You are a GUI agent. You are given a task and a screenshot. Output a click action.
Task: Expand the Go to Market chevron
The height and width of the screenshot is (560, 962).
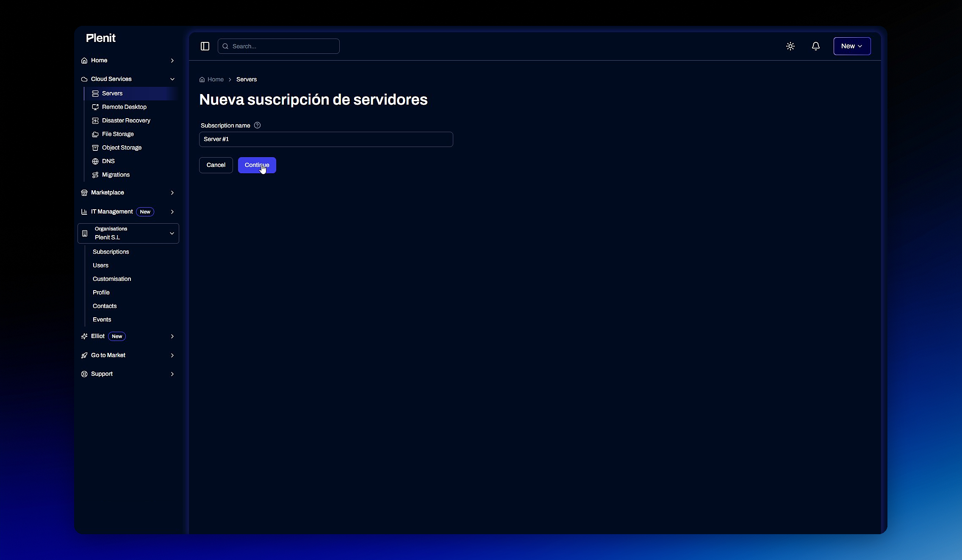172,355
